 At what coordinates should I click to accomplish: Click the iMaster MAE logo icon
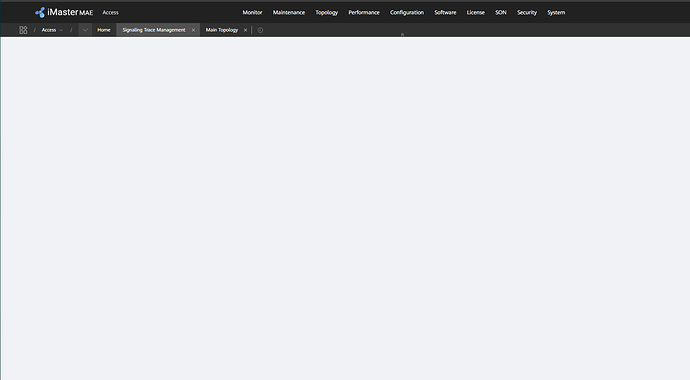pos(40,12)
